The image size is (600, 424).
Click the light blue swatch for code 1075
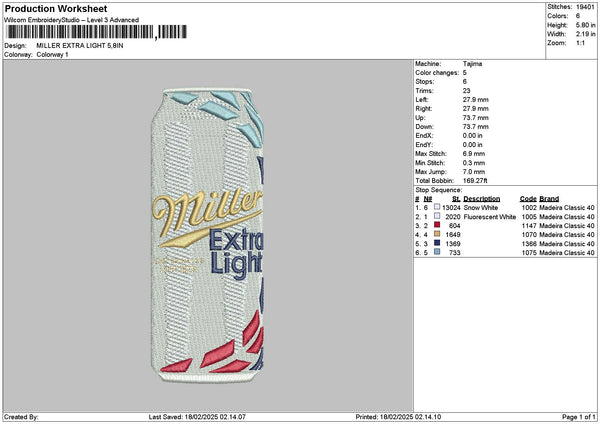pos(437,252)
